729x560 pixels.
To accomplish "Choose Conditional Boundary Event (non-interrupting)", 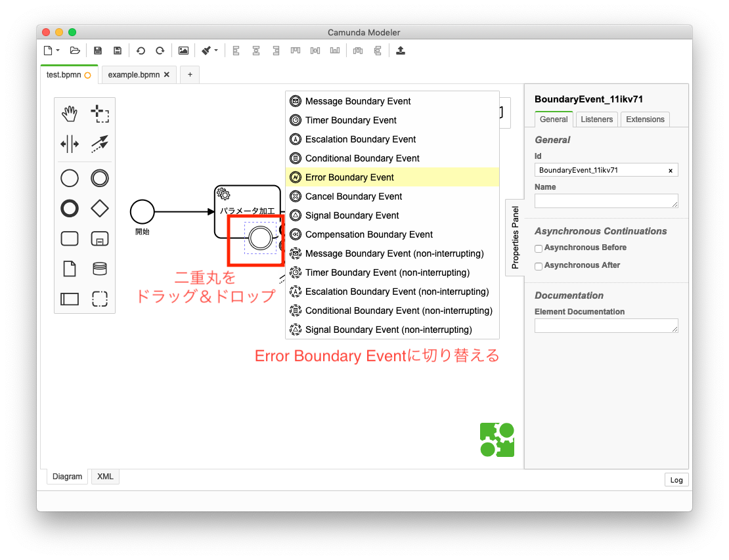I will pyautogui.click(x=392, y=311).
